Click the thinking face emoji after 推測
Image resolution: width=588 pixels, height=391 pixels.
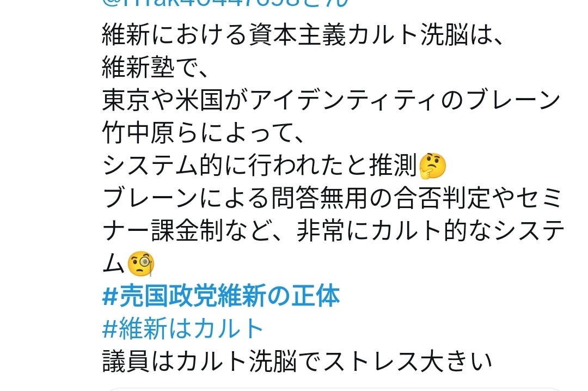click(432, 166)
